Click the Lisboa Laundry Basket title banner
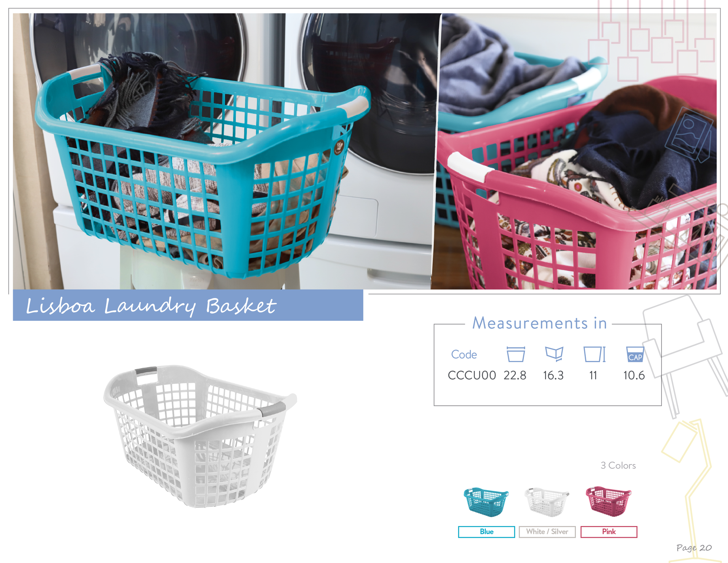 click(188, 305)
